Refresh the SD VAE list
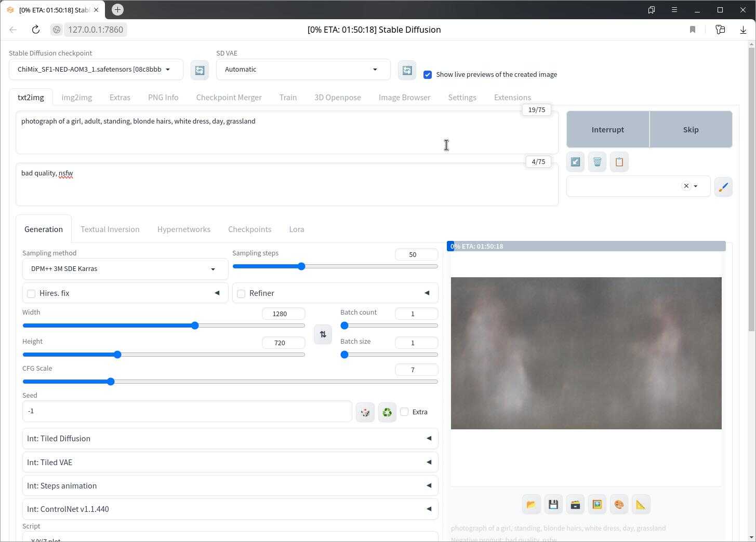Screen dimensions: 756x542 coord(407,70)
